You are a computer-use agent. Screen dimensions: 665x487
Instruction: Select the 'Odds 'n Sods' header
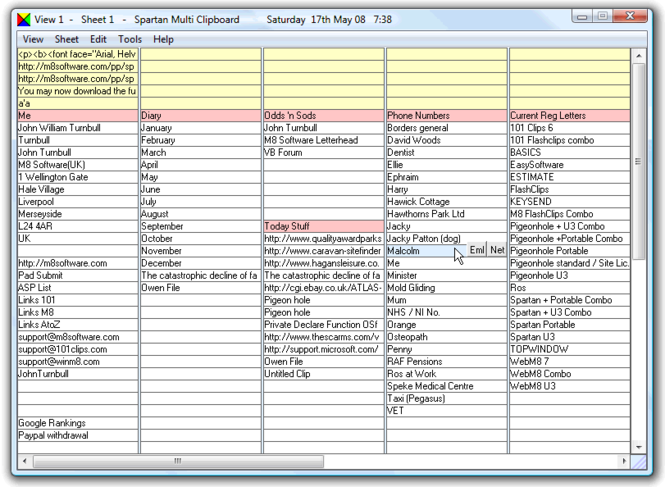click(x=324, y=115)
